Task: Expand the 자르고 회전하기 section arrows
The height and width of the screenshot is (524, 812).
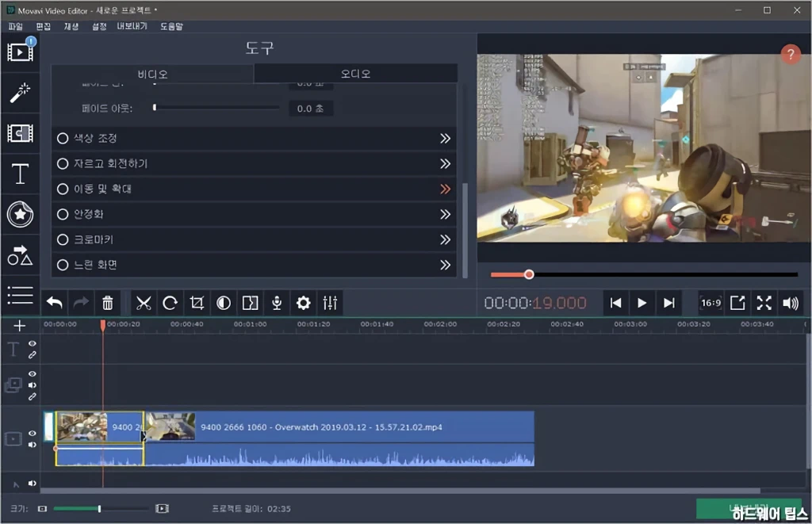Action: tap(446, 163)
